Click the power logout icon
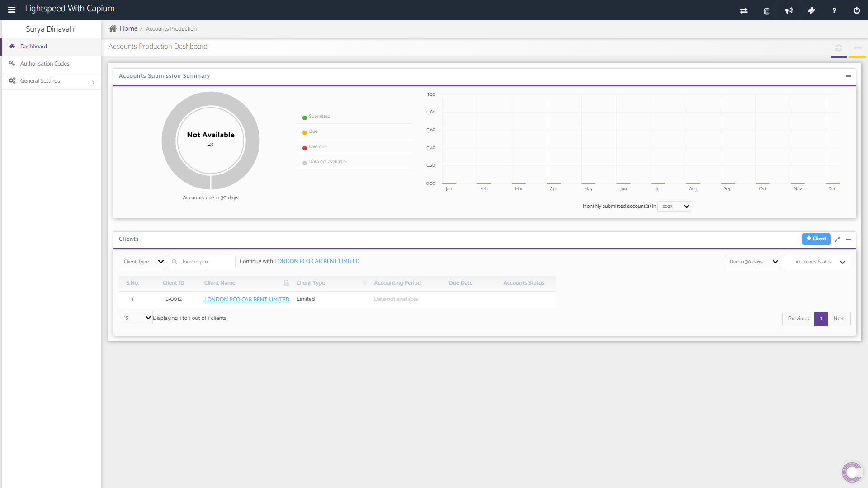Viewport: 868px width, 488px height. pyautogui.click(x=857, y=10)
